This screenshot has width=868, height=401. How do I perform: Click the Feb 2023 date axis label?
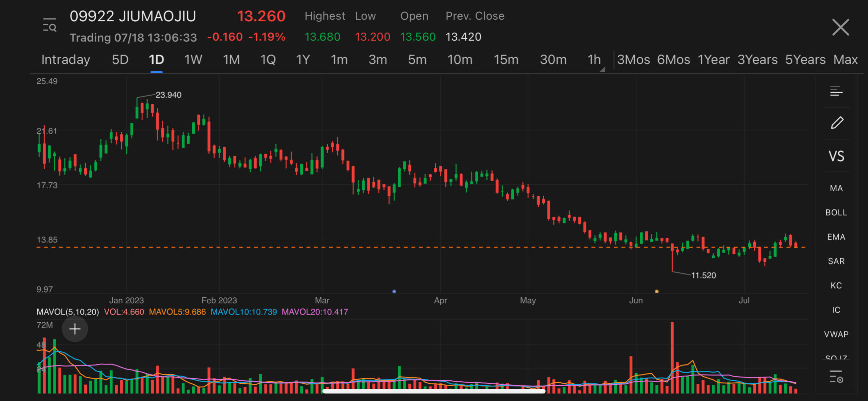click(x=219, y=300)
